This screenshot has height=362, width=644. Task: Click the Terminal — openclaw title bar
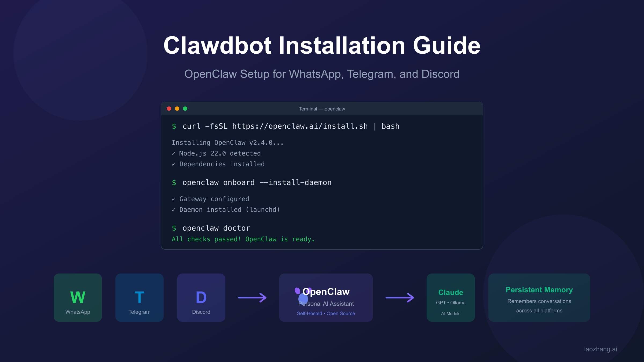coord(321,109)
